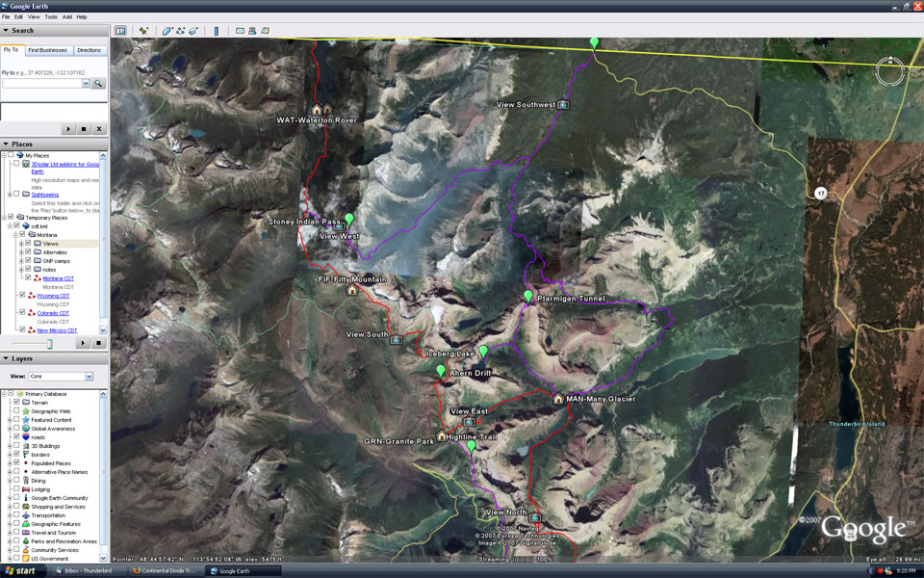This screenshot has height=578, width=924.
Task: Click the search magnifying glass button
Action: (98, 83)
